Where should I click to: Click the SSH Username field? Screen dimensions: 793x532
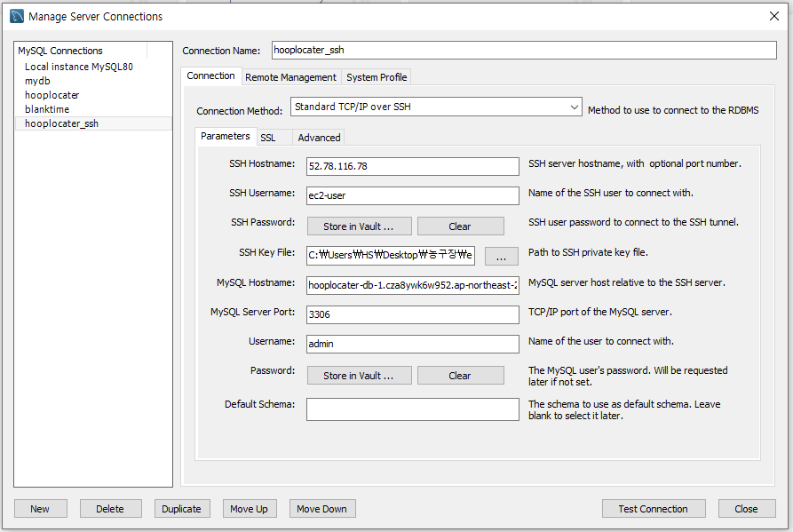coord(413,195)
